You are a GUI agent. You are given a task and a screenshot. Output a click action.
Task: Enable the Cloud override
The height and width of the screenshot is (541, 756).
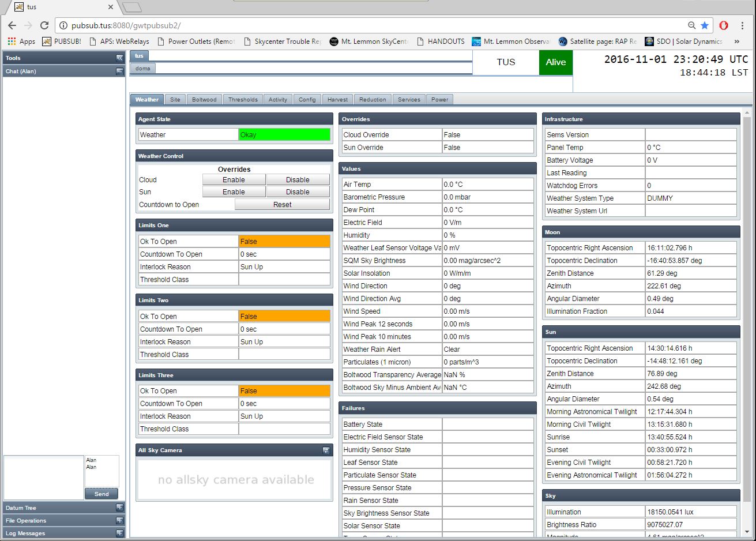tap(234, 180)
